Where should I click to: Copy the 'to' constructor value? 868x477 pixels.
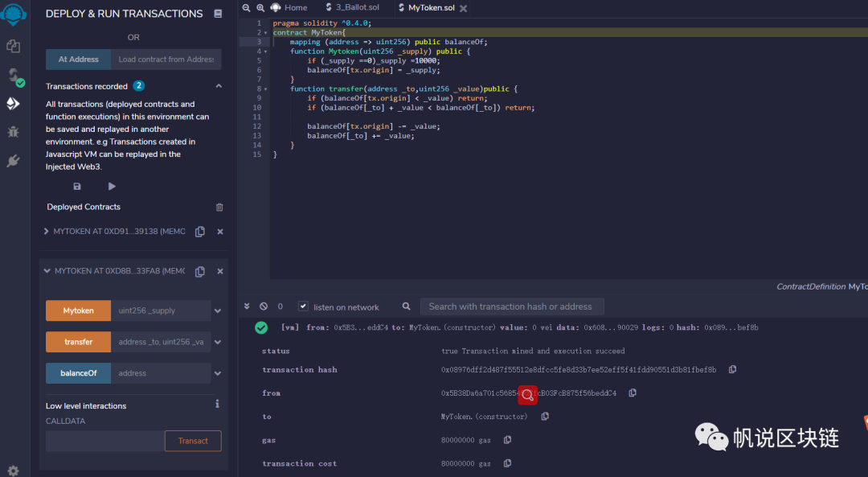tap(545, 416)
